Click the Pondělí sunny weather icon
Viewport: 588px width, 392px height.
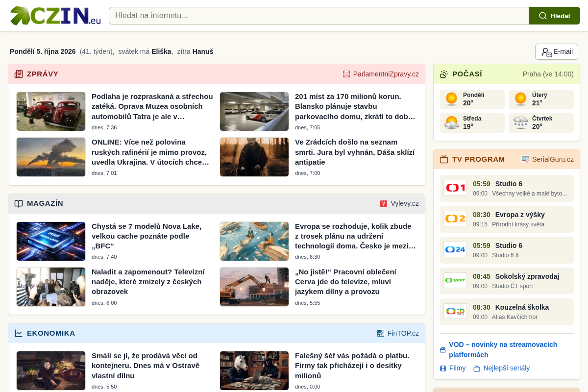pyautogui.click(x=451, y=99)
